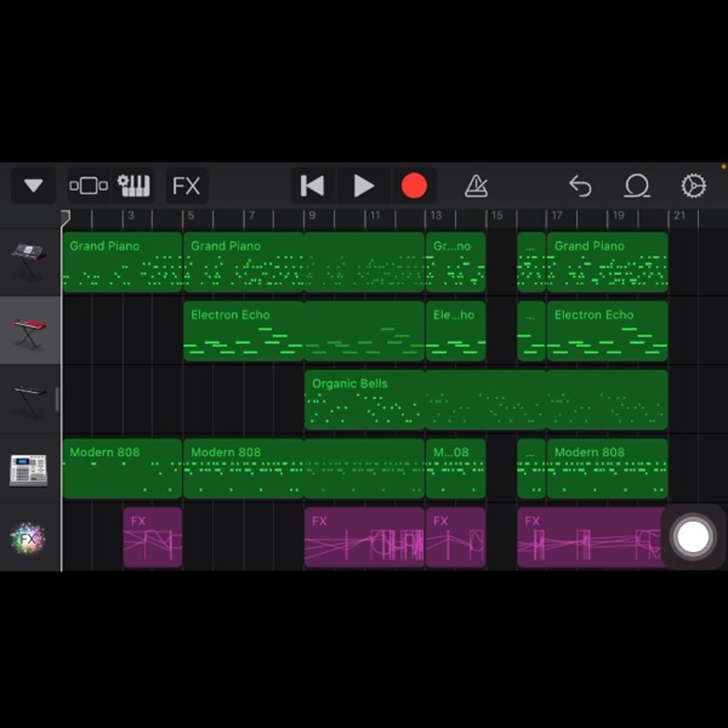728x728 pixels.
Task: Tap the AssistiveTouch floating white button
Action: point(692,536)
